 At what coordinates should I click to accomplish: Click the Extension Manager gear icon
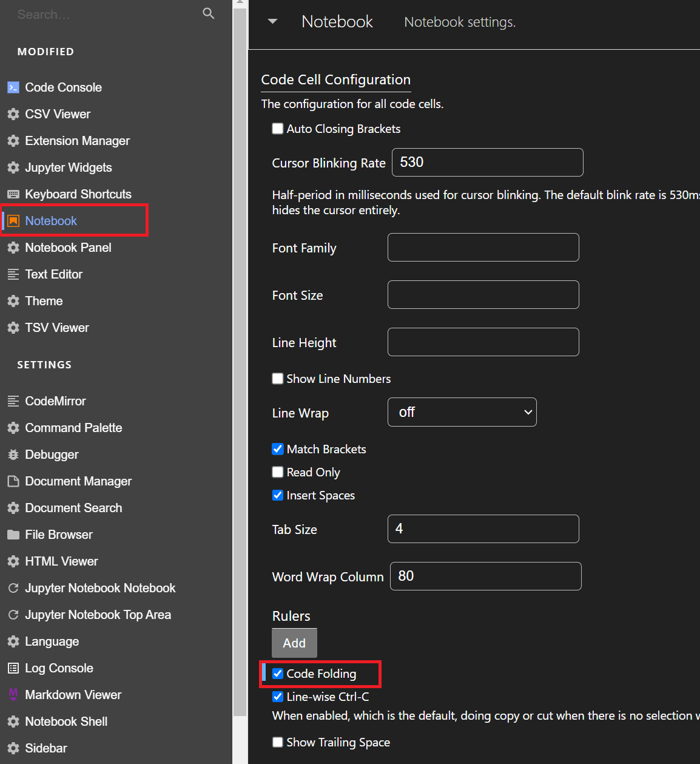coord(13,141)
